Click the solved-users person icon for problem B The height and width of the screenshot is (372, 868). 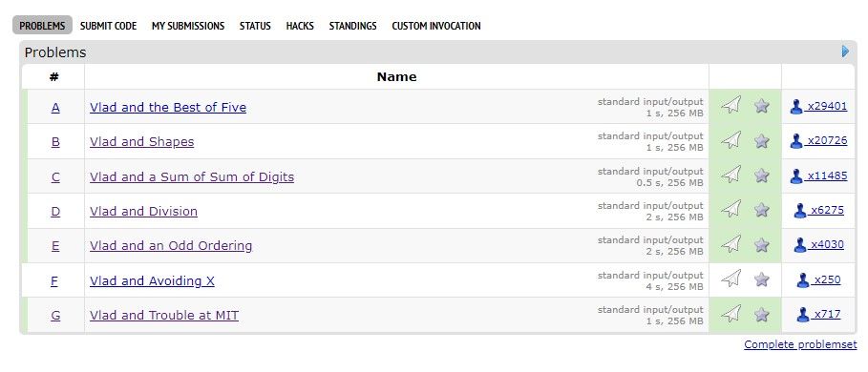click(x=796, y=141)
